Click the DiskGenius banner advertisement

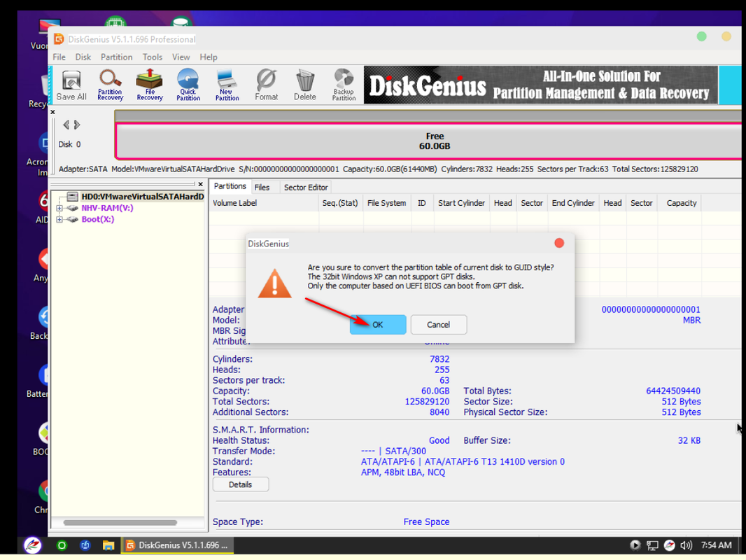click(x=540, y=85)
